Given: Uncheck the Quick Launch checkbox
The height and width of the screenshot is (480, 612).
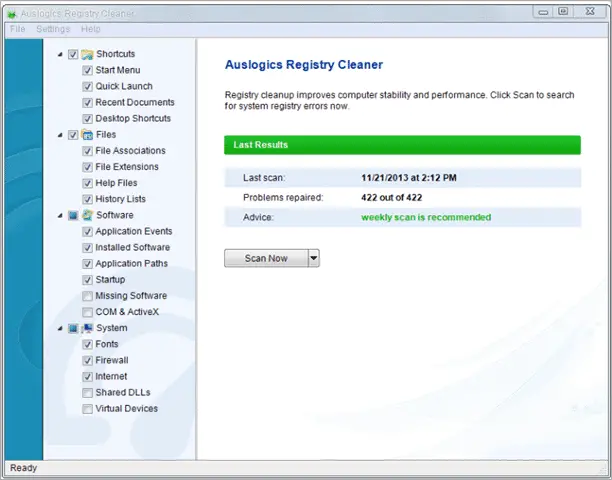Looking at the screenshot, I should [x=87, y=86].
